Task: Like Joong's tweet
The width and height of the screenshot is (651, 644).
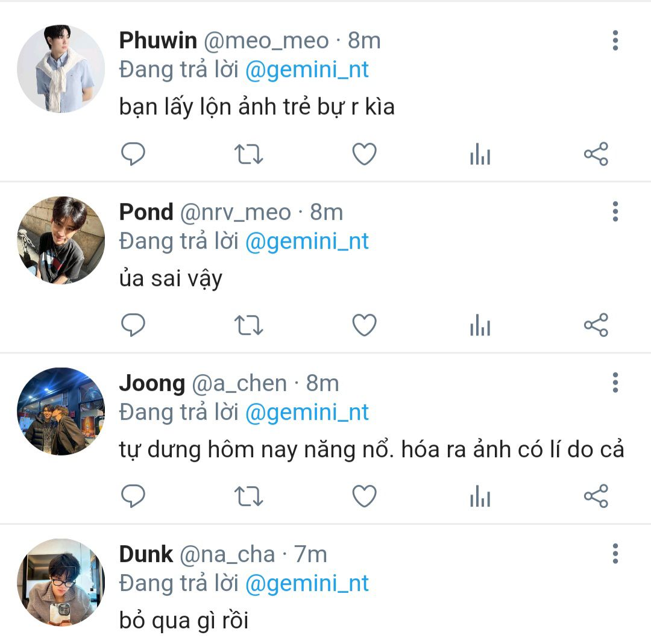Action: tap(364, 497)
